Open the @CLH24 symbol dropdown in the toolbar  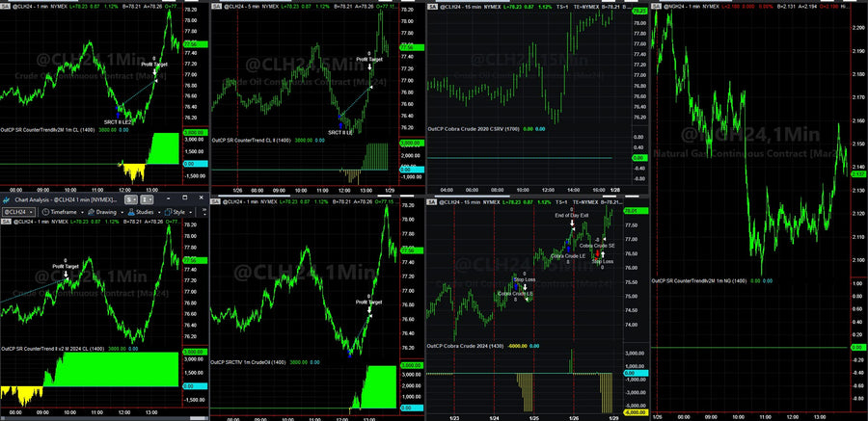coord(19,212)
